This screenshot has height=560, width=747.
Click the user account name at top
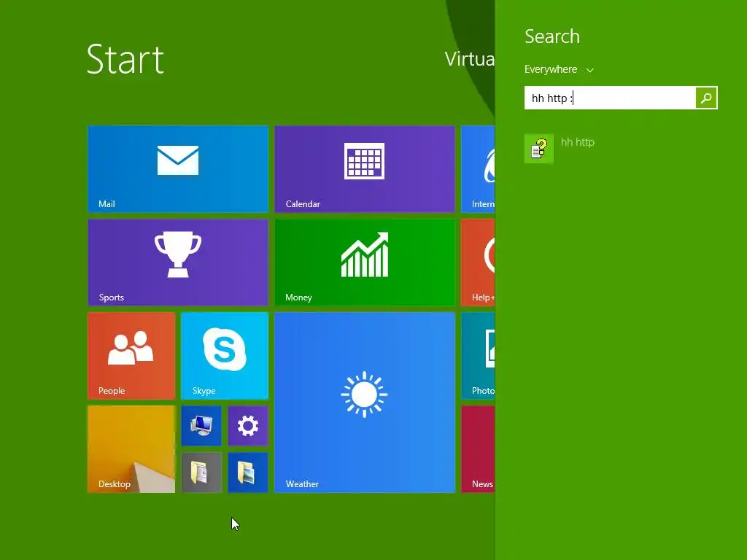point(470,59)
